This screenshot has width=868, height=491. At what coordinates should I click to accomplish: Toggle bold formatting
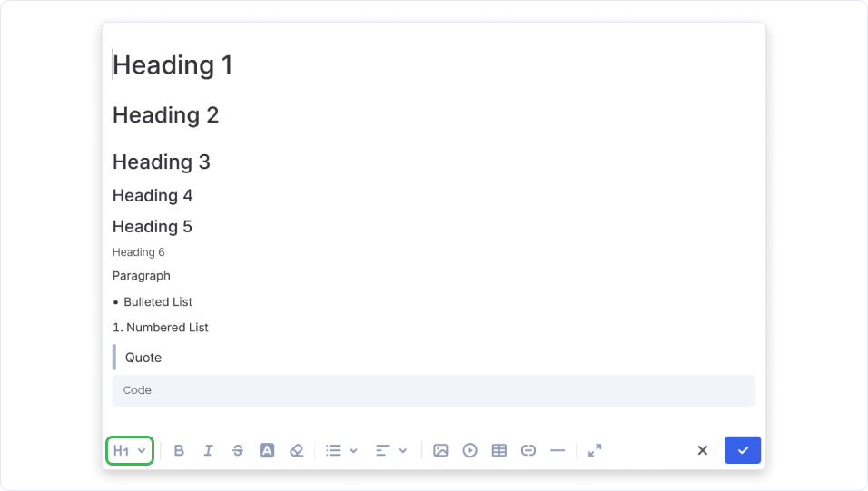click(179, 450)
